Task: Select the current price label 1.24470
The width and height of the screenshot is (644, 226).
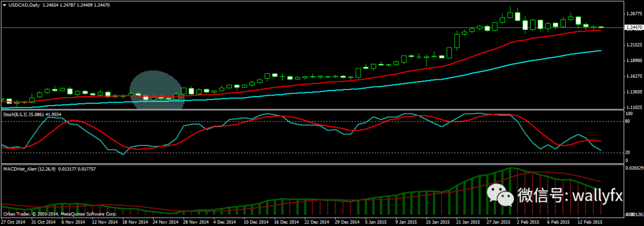Action: pyautogui.click(x=634, y=27)
